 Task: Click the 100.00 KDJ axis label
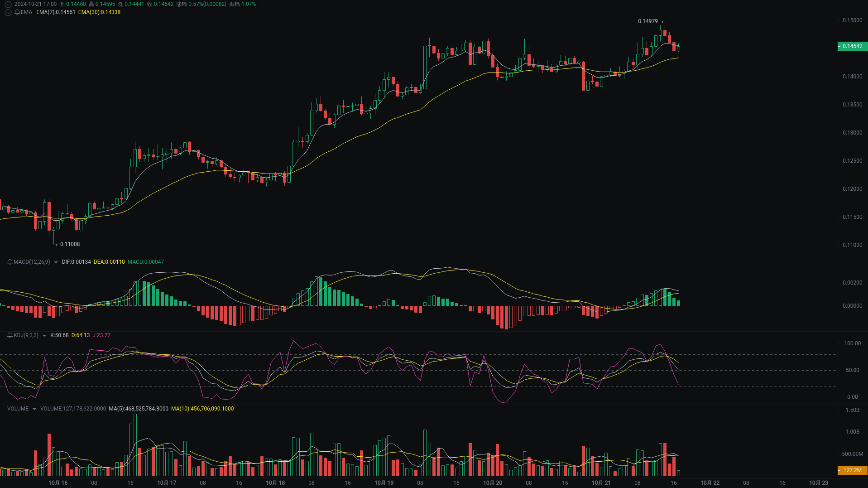pyautogui.click(x=852, y=343)
